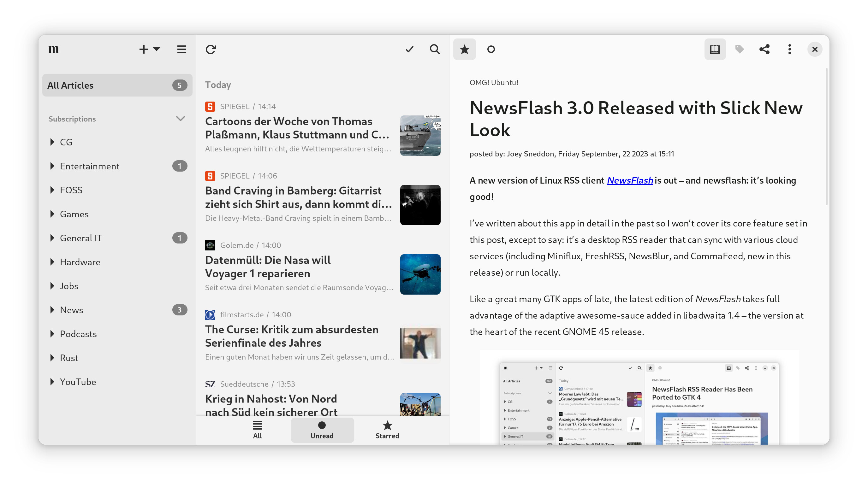Expand the News category triangle

click(x=52, y=310)
